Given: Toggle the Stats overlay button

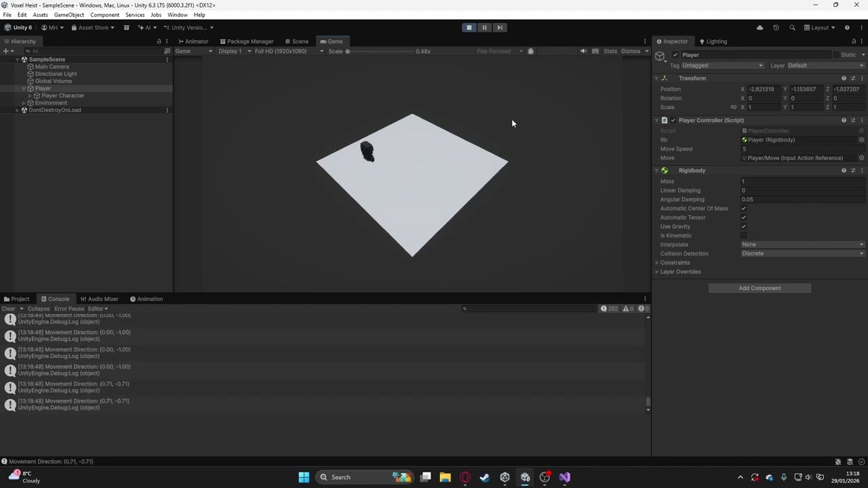Looking at the screenshot, I should [610, 51].
